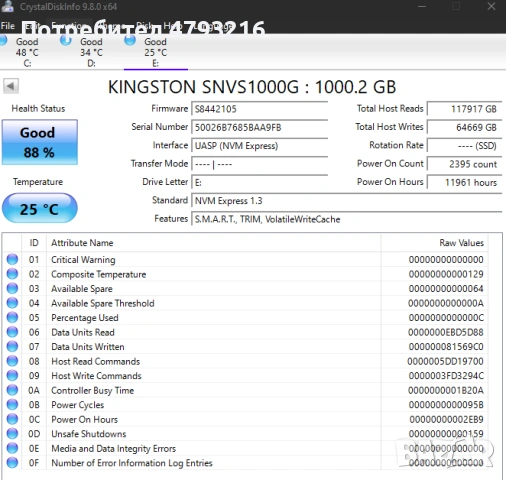Click the status circle of Available Spare row 03

tap(12, 288)
